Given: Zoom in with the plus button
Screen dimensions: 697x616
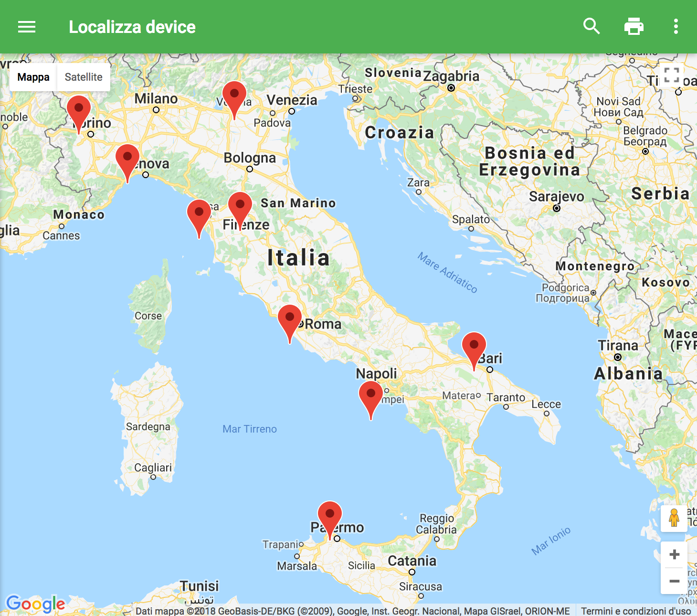Looking at the screenshot, I should click(674, 554).
